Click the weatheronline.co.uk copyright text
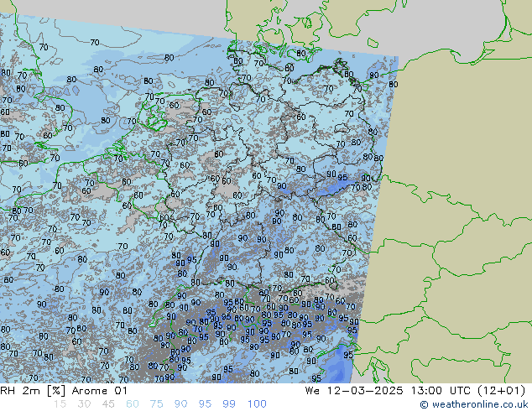Viewport: 532px width, 411px height. click(x=474, y=404)
